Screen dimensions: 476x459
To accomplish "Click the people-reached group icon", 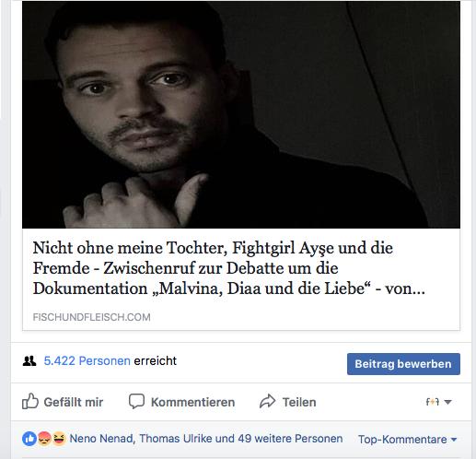I will (29, 361).
